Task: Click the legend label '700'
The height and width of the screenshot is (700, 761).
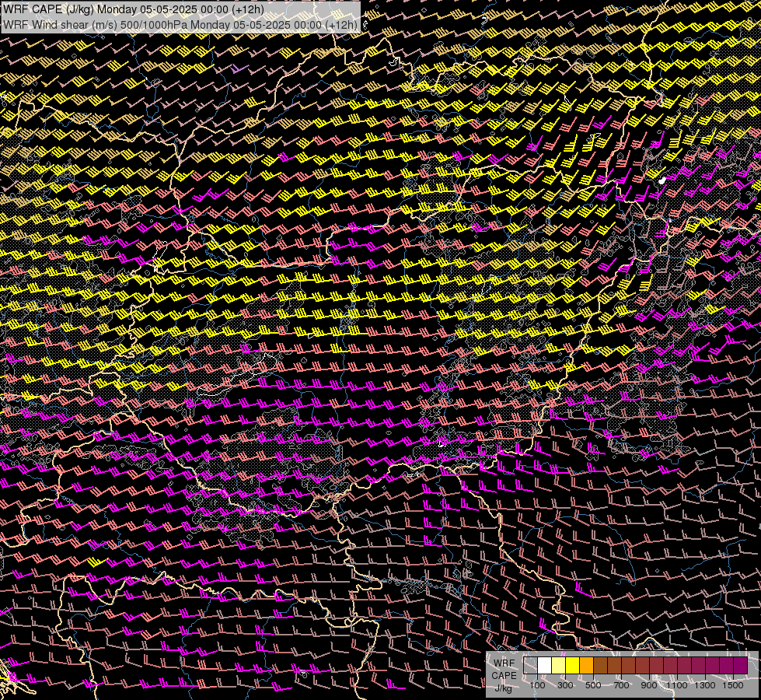Action: 621,685
